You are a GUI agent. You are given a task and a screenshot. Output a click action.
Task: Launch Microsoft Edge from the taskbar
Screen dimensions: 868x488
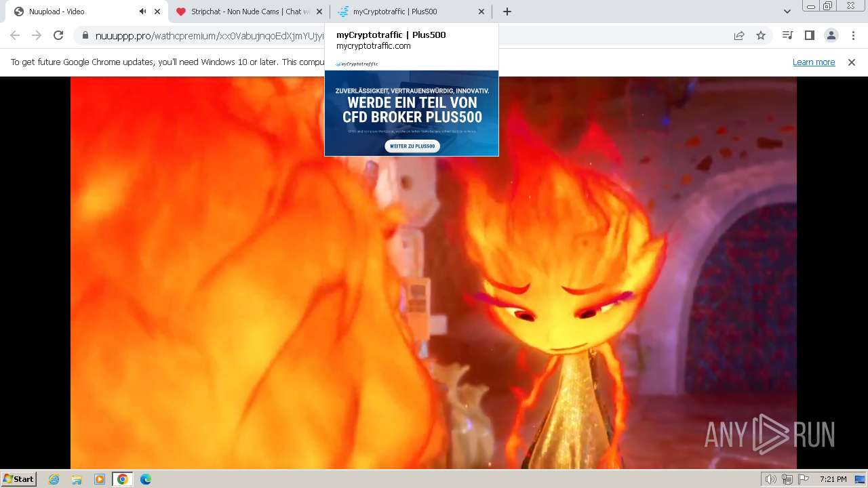(x=145, y=479)
